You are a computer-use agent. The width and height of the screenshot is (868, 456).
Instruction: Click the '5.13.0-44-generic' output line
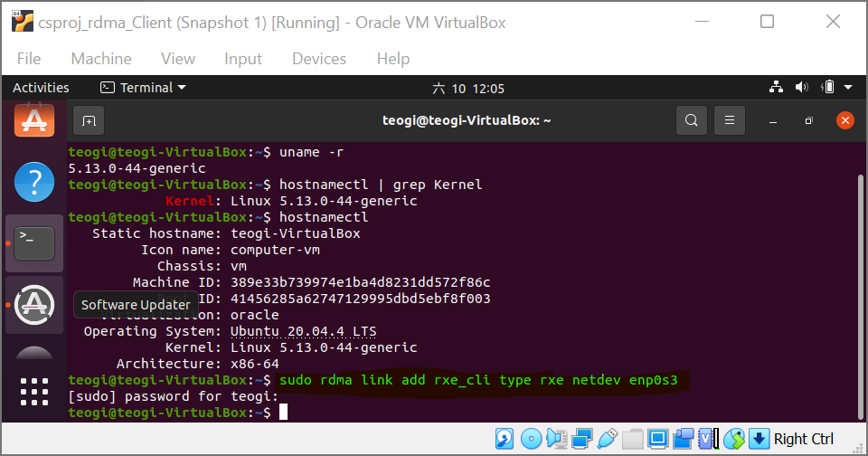pos(137,168)
